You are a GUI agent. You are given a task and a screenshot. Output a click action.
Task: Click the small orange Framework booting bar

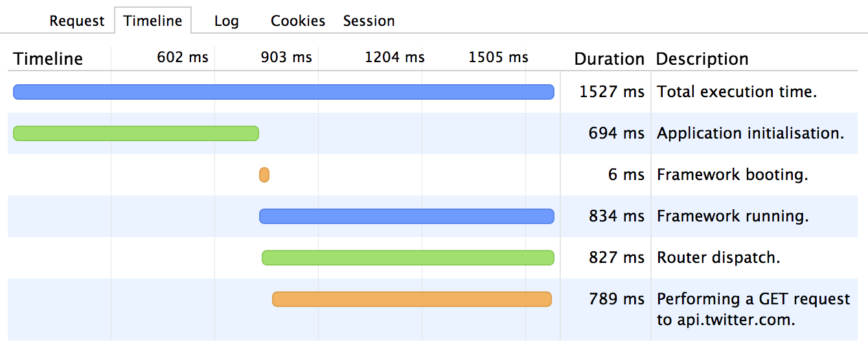264,175
